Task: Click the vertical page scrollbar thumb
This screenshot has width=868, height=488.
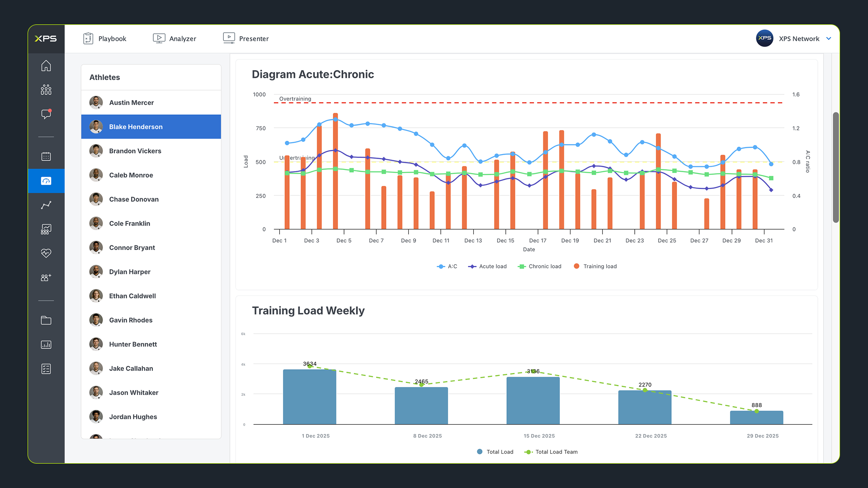Action: click(x=836, y=167)
